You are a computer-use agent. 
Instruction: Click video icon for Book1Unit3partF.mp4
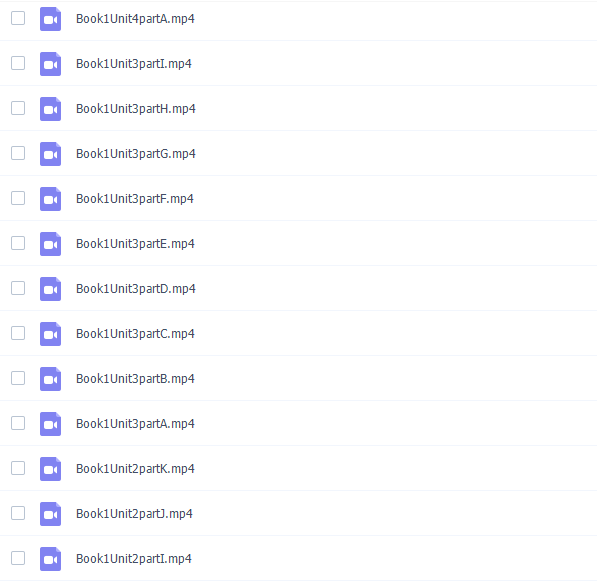(50, 199)
